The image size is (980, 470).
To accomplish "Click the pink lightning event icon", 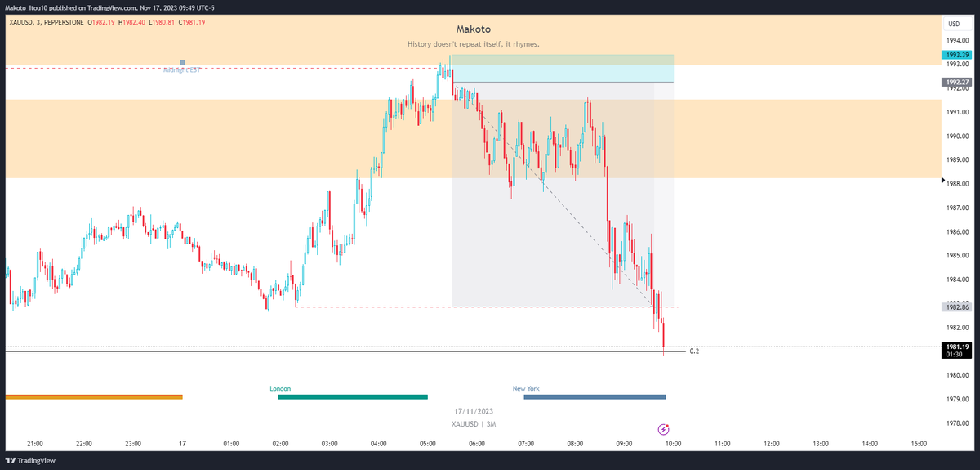I will click(664, 428).
